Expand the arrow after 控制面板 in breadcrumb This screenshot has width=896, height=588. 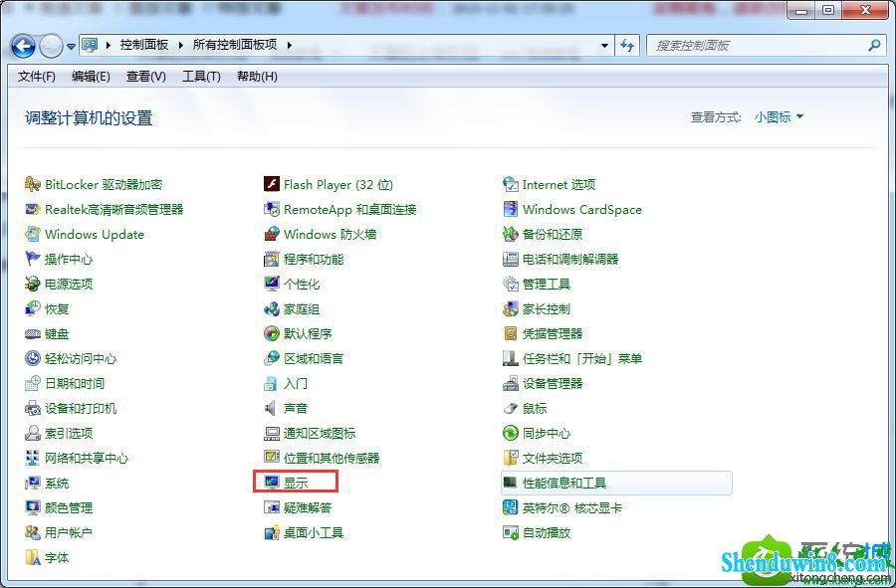[x=180, y=45]
